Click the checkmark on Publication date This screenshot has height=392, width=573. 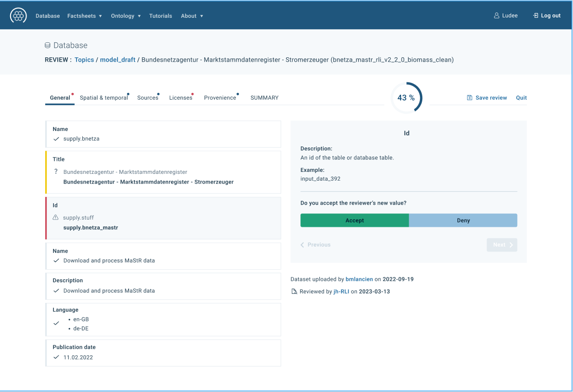(56, 357)
